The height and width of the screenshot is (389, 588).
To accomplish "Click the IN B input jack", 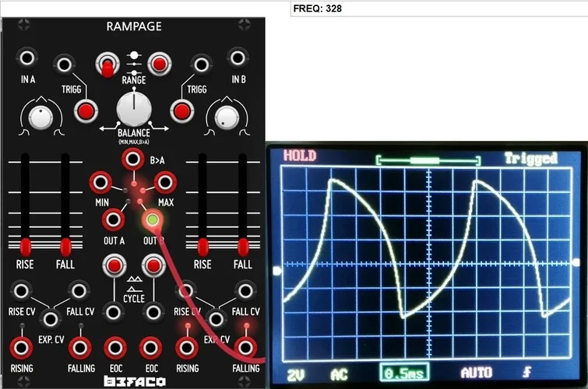I will [x=238, y=58].
